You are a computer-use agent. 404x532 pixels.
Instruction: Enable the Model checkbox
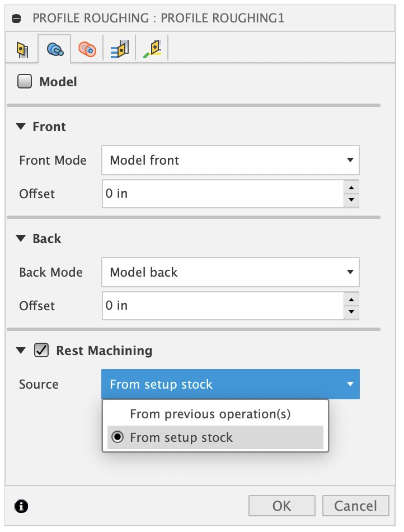click(25, 82)
